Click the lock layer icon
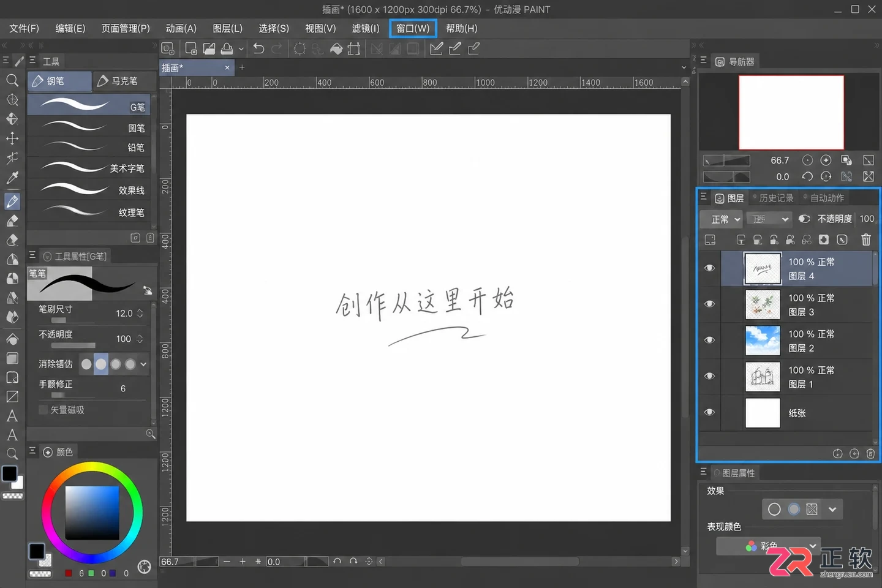This screenshot has height=588, width=882. point(774,239)
